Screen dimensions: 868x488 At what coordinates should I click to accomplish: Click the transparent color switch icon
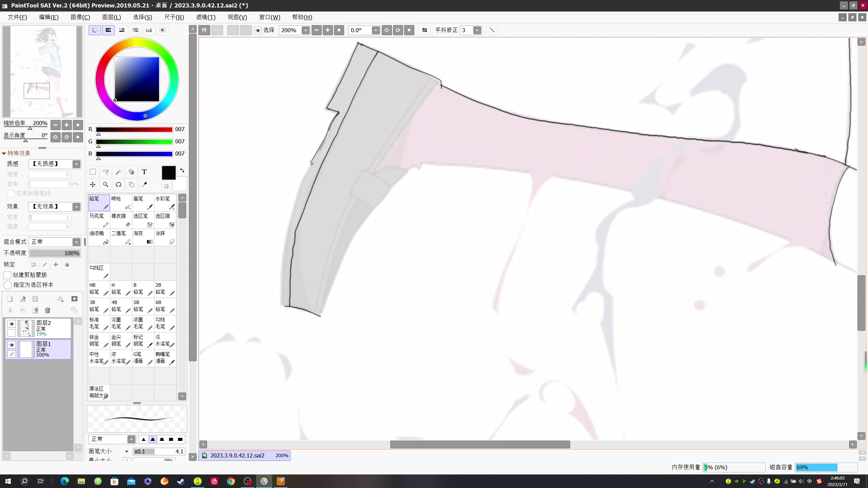(166, 186)
